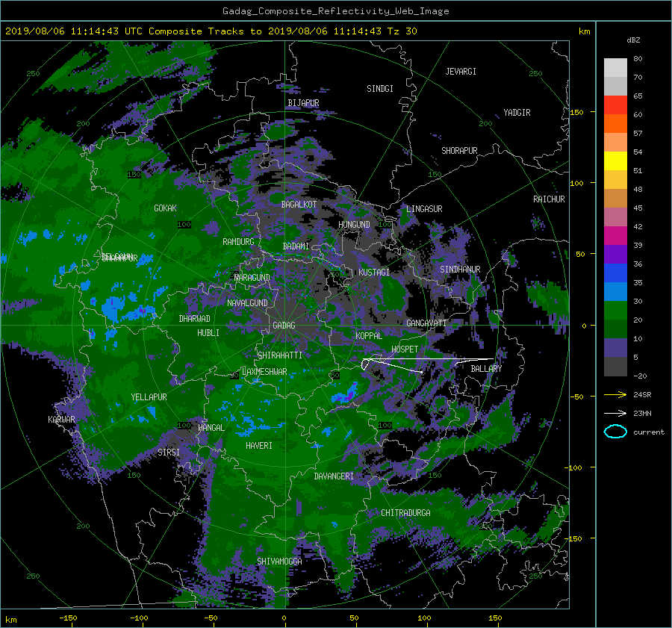Click the YELLAPUR town label
Screen dimensions: 672x628
[x=149, y=397]
